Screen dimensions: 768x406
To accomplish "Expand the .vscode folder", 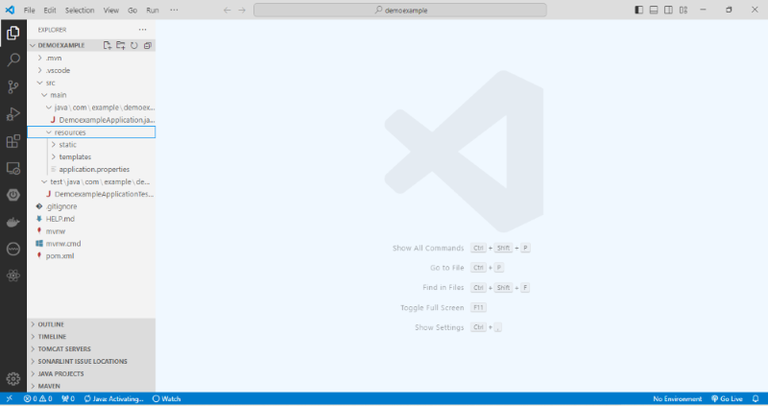I will pyautogui.click(x=92, y=70).
